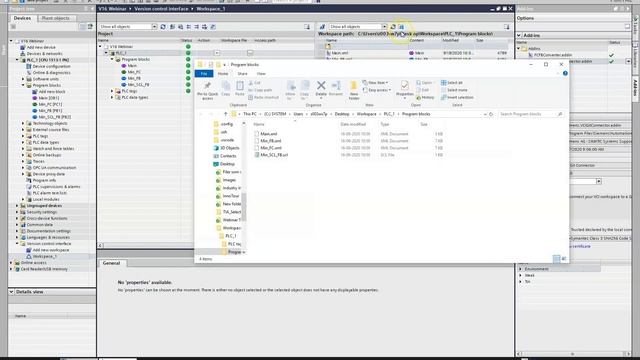Select the Devices tab

pos(22,18)
